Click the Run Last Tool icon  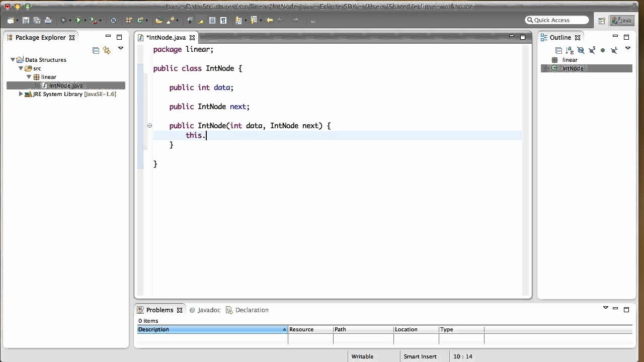pos(93,20)
